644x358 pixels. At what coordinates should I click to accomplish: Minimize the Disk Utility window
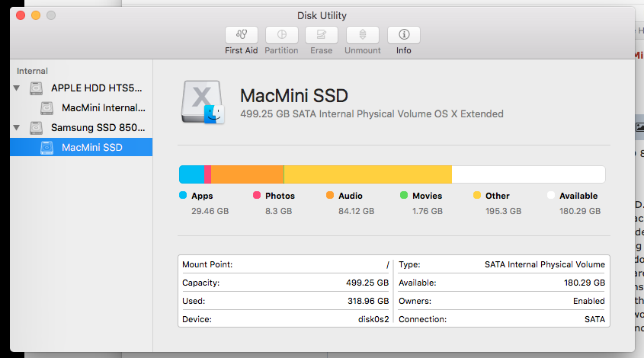click(x=36, y=15)
